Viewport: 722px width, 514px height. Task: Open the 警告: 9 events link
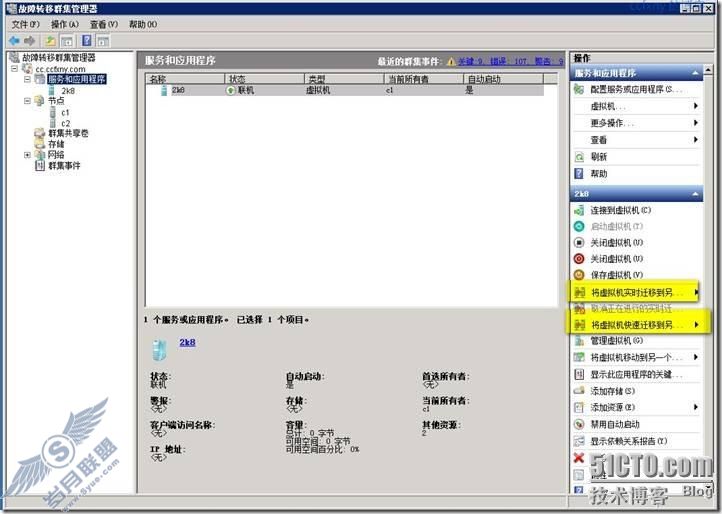(x=548, y=61)
